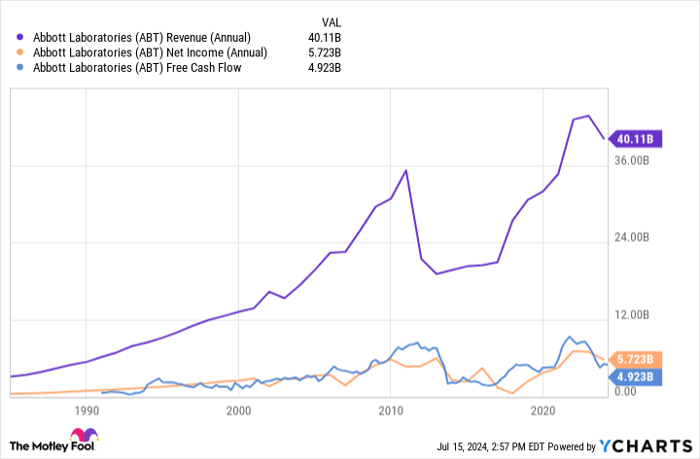Click the VAL column header
700x459 pixels.
[x=331, y=22]
